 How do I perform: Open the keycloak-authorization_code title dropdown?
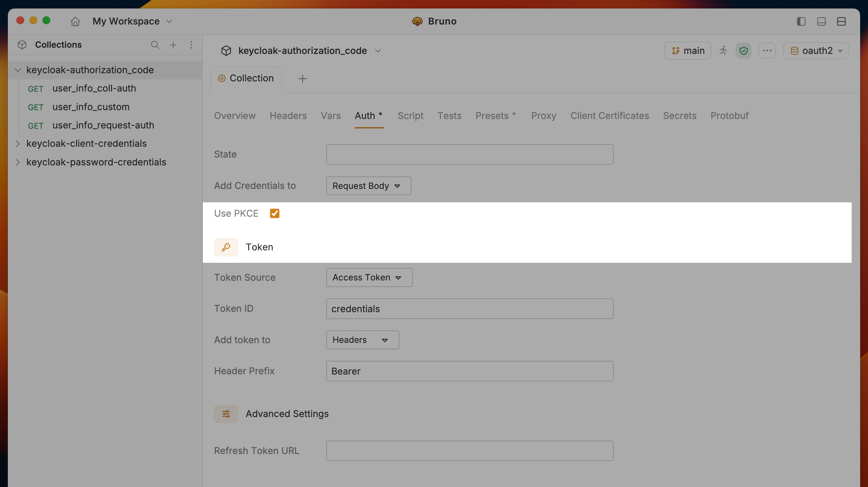[x=378, y=51]
